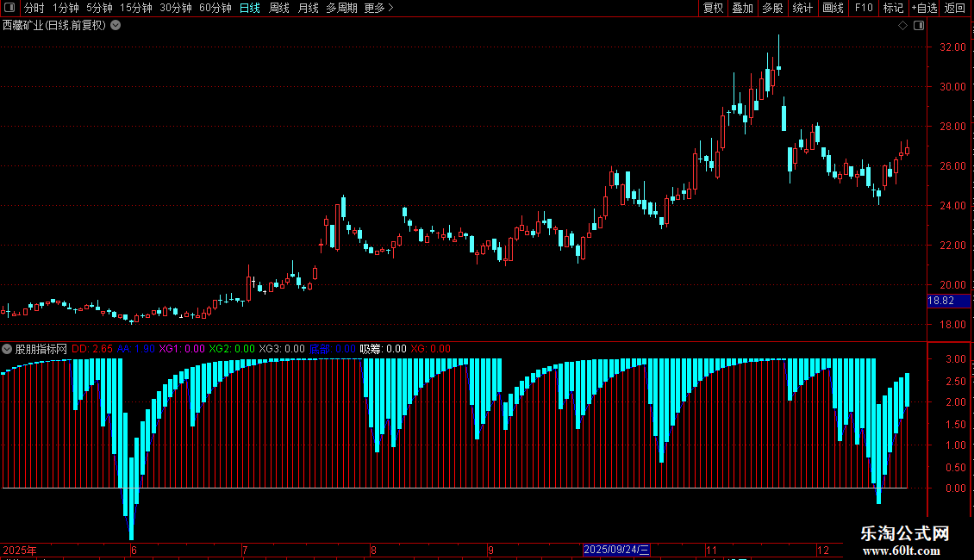The width and height of the screenshot is (974, 560).
Task: Select the XG1: 0.00 indicator value
Action: click(x=181, y=349)
